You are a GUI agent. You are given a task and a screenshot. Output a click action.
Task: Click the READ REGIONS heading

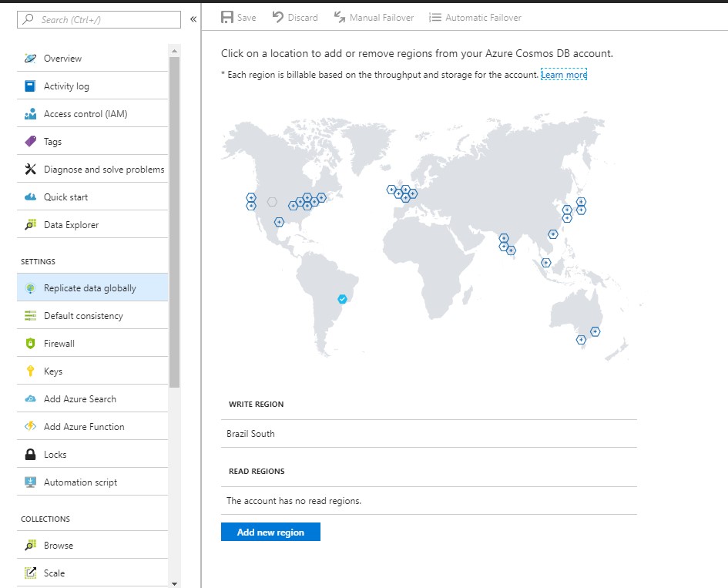257,471
